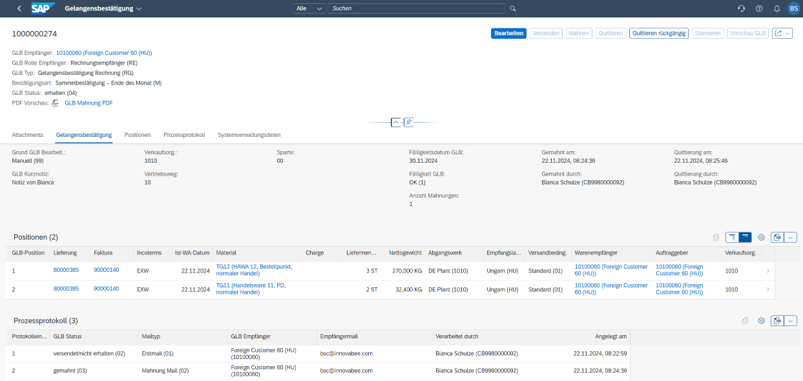Click the share icon in the header toolbar
The width and height of the screenshot is (803, 381).
click(x=778, y=33)
